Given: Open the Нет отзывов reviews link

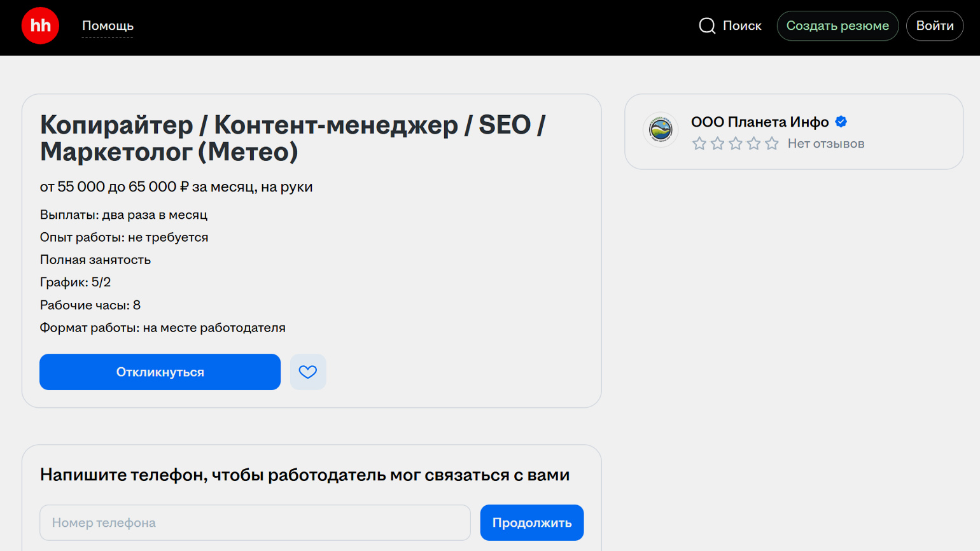Looking at the screenshot, I should tap(825, 144).
